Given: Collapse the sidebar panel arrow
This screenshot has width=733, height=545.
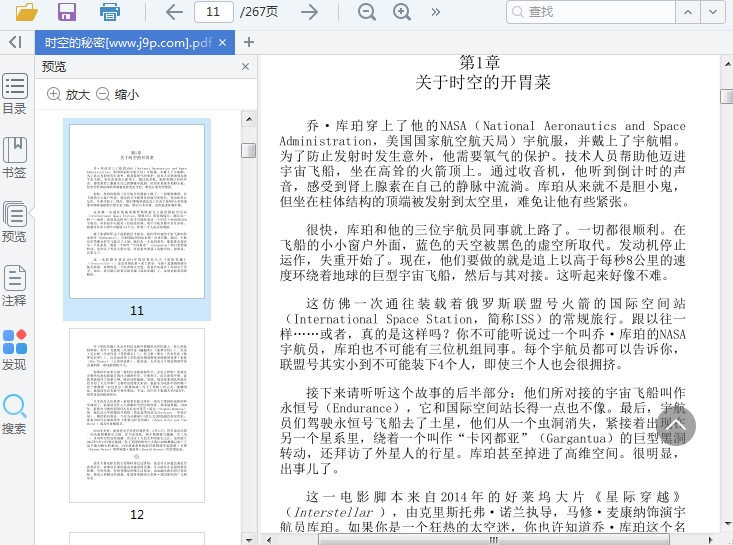Looking at the screenshot, I should click(x=15, y=42).
